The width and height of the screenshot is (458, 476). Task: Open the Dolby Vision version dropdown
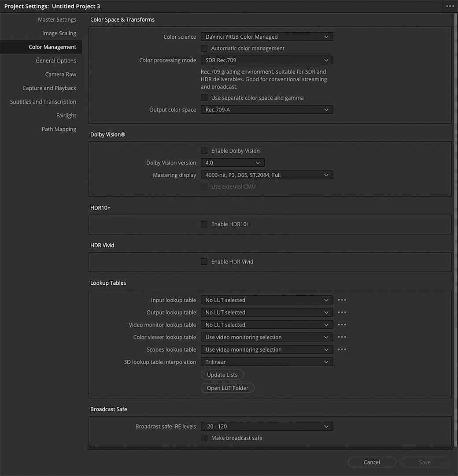click(233, 162)
